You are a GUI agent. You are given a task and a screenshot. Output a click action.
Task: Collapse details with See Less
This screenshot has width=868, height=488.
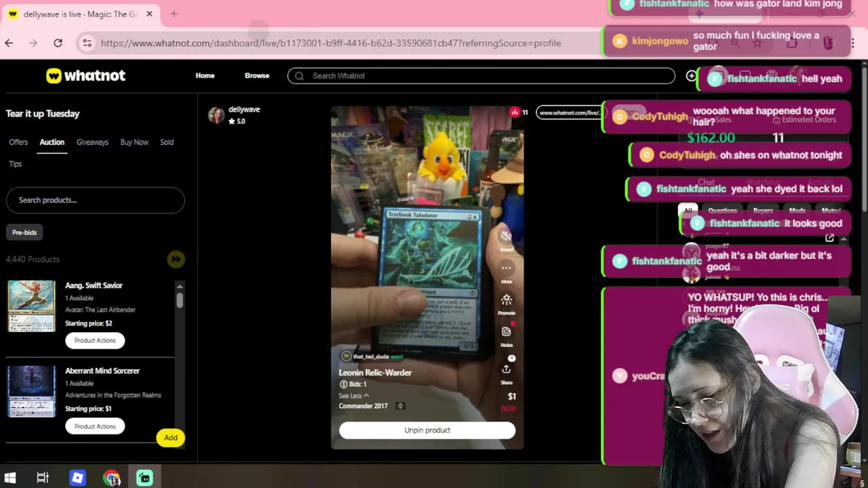(354, 395)
